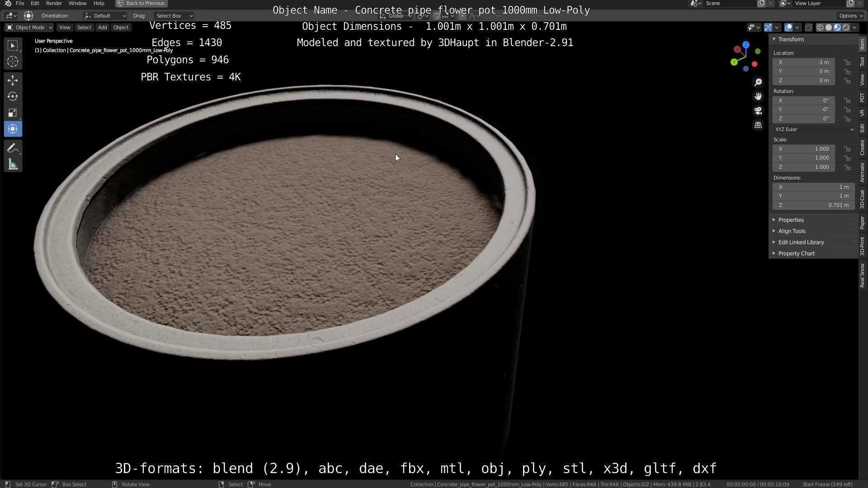Open the Orientation Default dropdown
Viewport: 868px width, 488px height.
click(x=105, y=16)
